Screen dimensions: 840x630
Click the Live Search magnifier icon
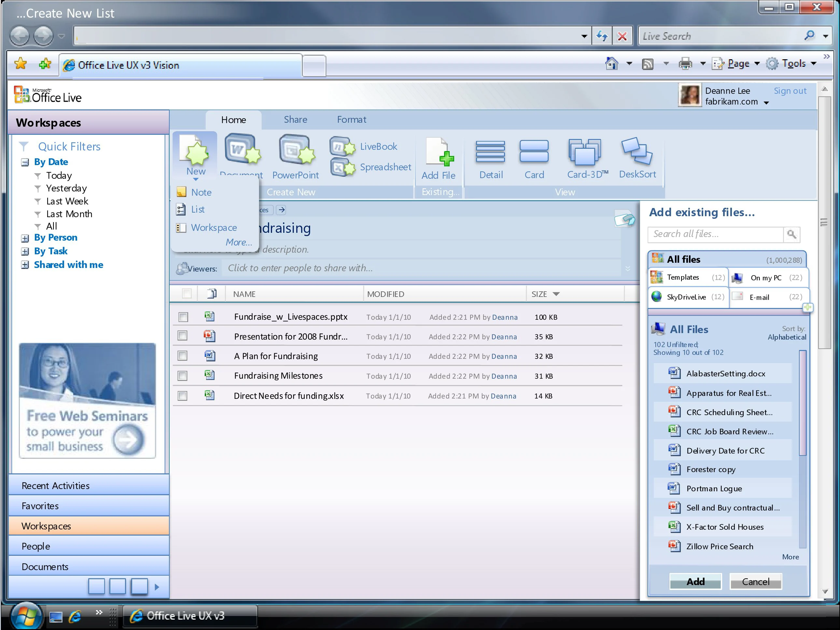(x=810, y=36)
